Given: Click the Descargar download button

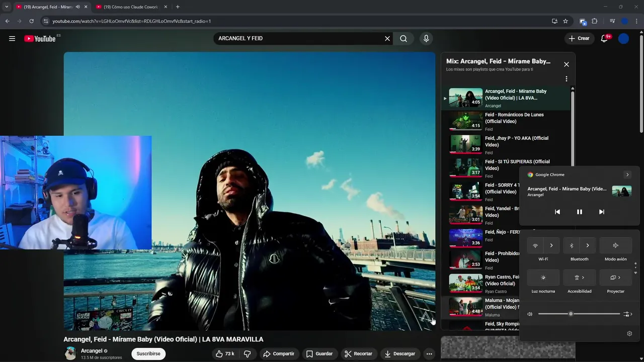Looking at the screenshot, I should [400, 354].
